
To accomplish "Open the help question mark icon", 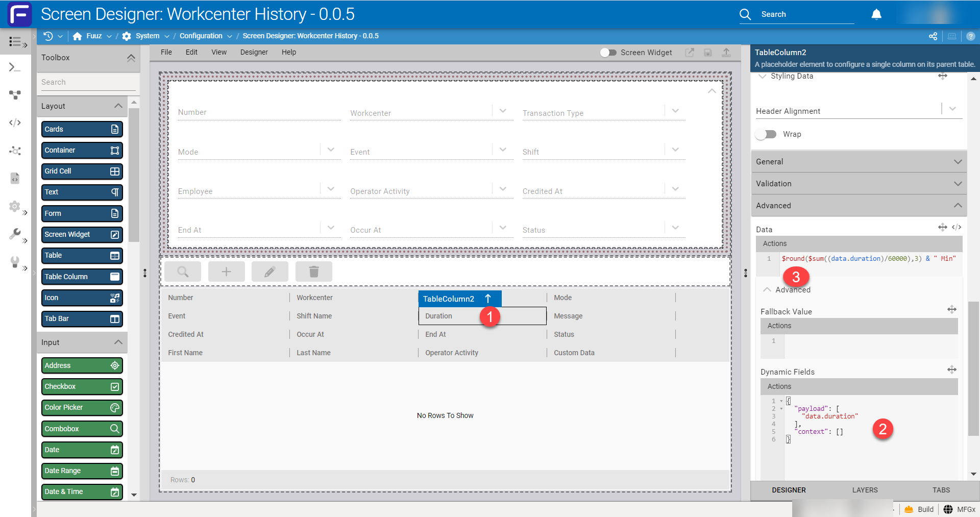I will click(971, 36).
